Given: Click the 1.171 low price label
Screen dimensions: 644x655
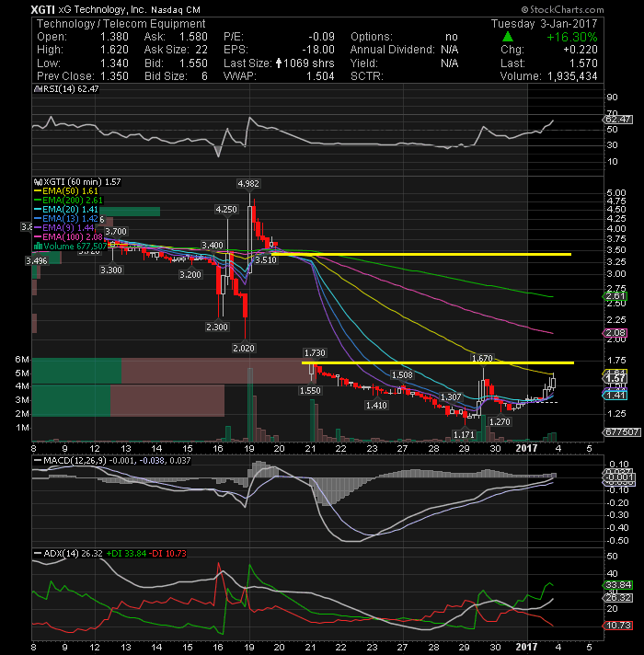Looking at the screenshot, I should 464,435.
